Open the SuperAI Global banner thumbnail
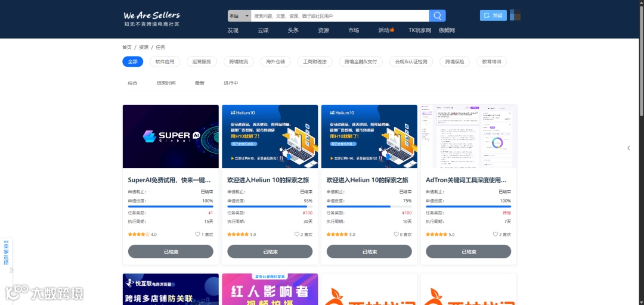 tap(171, 136)
